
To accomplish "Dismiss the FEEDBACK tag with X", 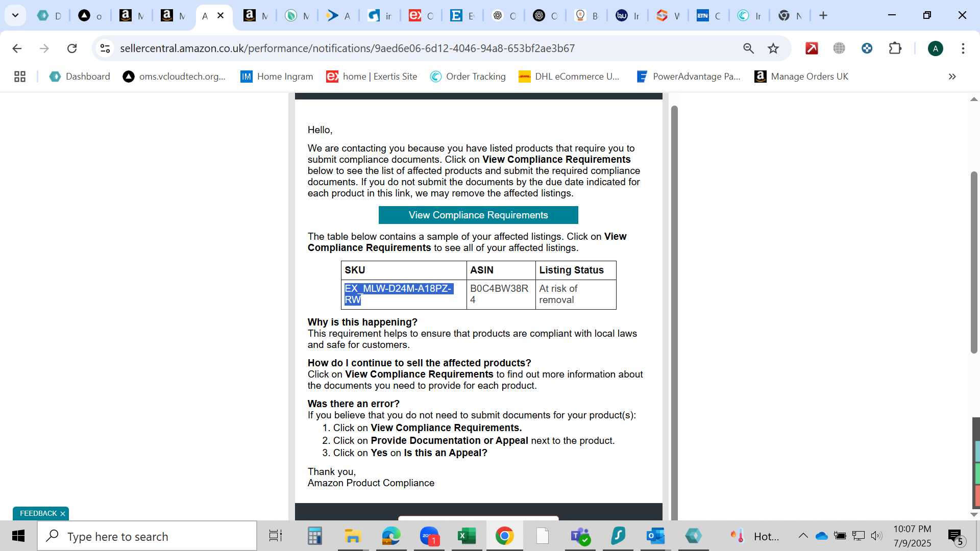I will click(63, 514).
